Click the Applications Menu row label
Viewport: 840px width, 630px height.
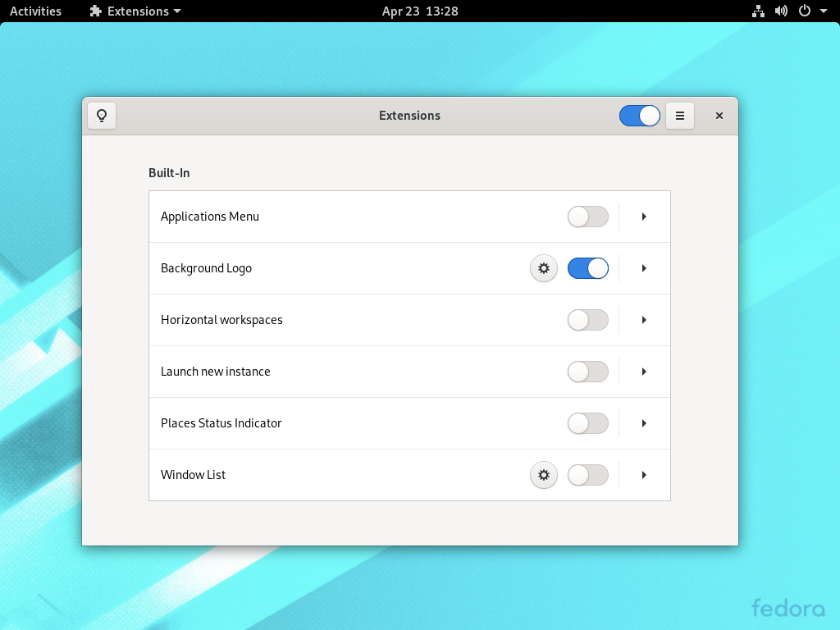click(210, 217)
